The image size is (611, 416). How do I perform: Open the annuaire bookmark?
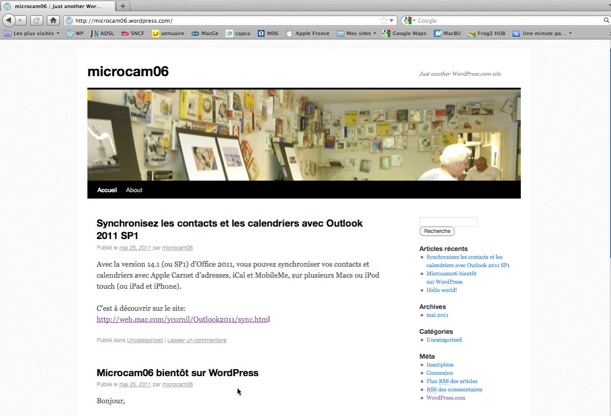point(168,33)
